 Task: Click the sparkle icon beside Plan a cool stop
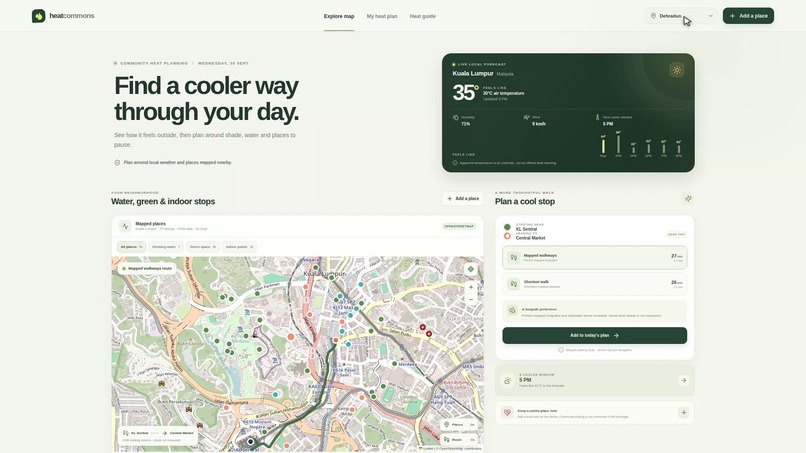688,198
